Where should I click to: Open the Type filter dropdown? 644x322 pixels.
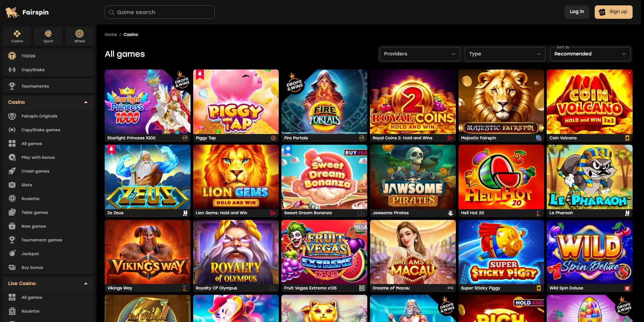coord(505,54)
